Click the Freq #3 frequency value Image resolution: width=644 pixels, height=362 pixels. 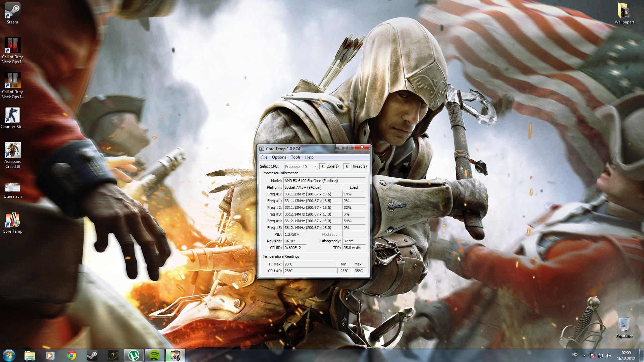(313, 214)
